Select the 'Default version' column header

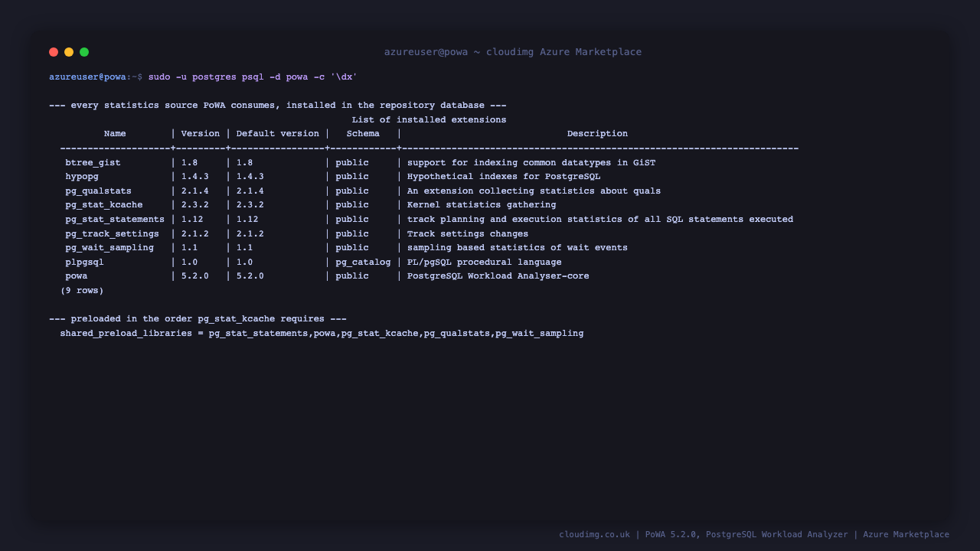[277, 134]
